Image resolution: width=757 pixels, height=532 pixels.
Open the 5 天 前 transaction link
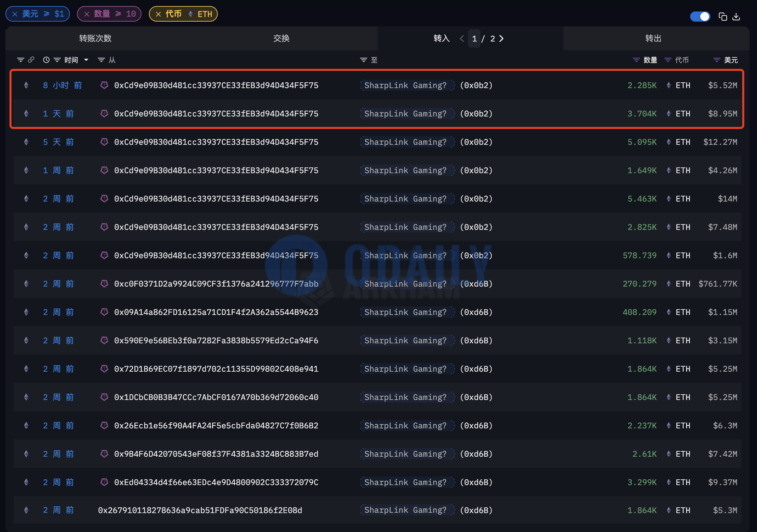click(x=58, y=142)
